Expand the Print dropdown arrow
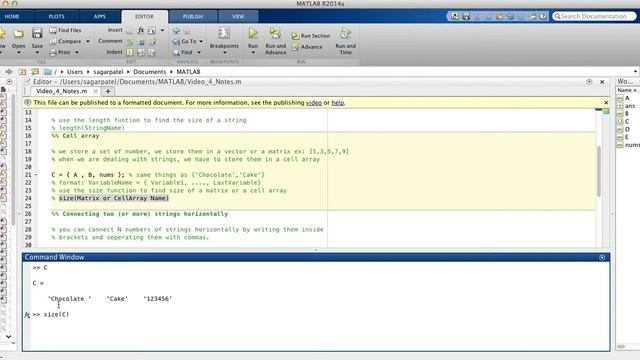The width and height of the screenshot is (640, 360). pyautogui.click(x=77, y=52)
